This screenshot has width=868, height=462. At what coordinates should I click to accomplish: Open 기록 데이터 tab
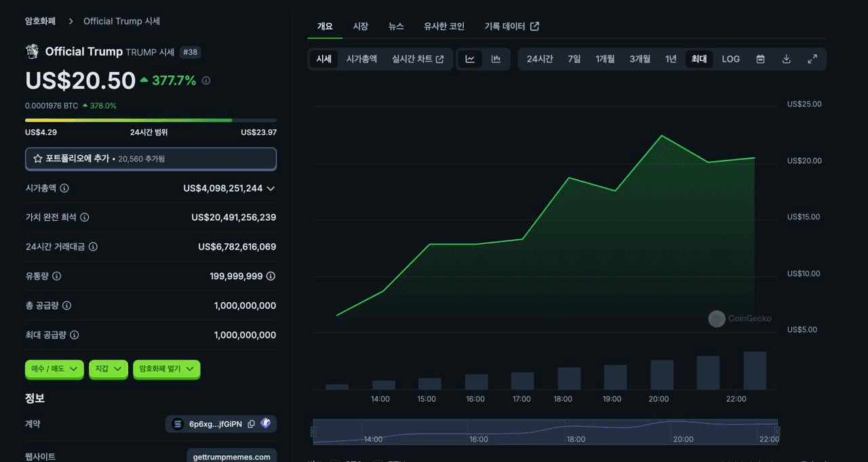coord(512,26)
